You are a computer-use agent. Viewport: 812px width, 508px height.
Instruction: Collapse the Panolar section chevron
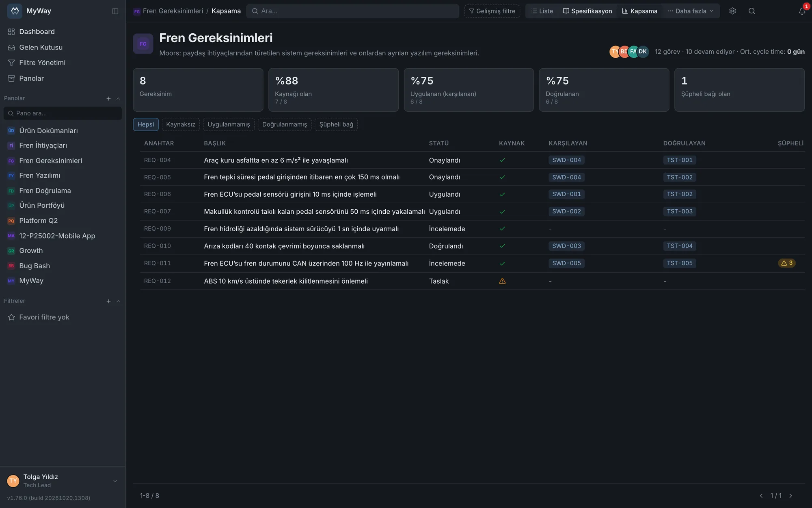click(118, 98)
